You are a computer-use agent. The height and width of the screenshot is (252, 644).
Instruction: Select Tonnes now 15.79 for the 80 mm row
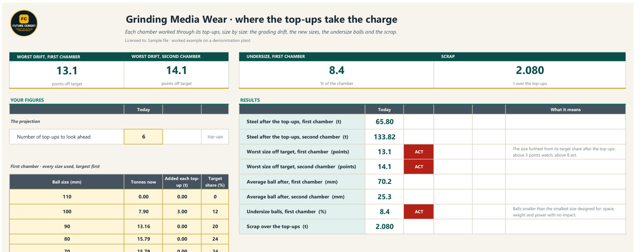tap(144, 239)
